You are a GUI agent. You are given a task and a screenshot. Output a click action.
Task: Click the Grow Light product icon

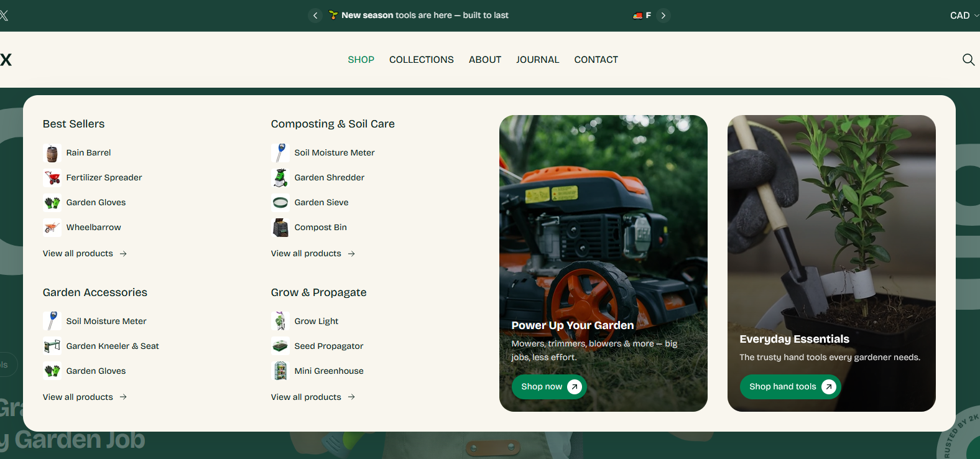[280, 322]
